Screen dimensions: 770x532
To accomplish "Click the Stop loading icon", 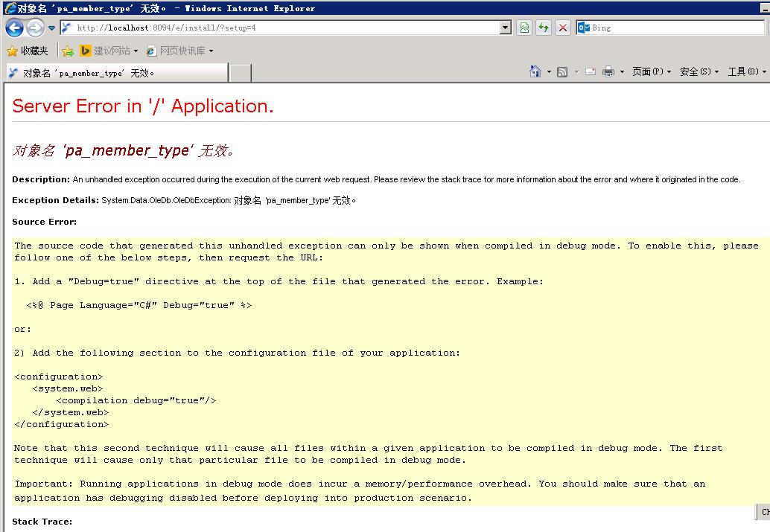I will [563, 28].
